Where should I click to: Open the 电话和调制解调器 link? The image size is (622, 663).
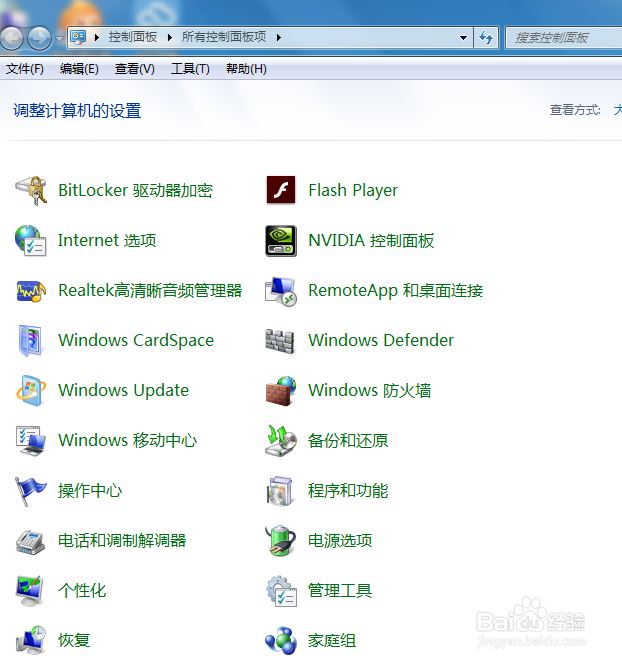(122, 541)
